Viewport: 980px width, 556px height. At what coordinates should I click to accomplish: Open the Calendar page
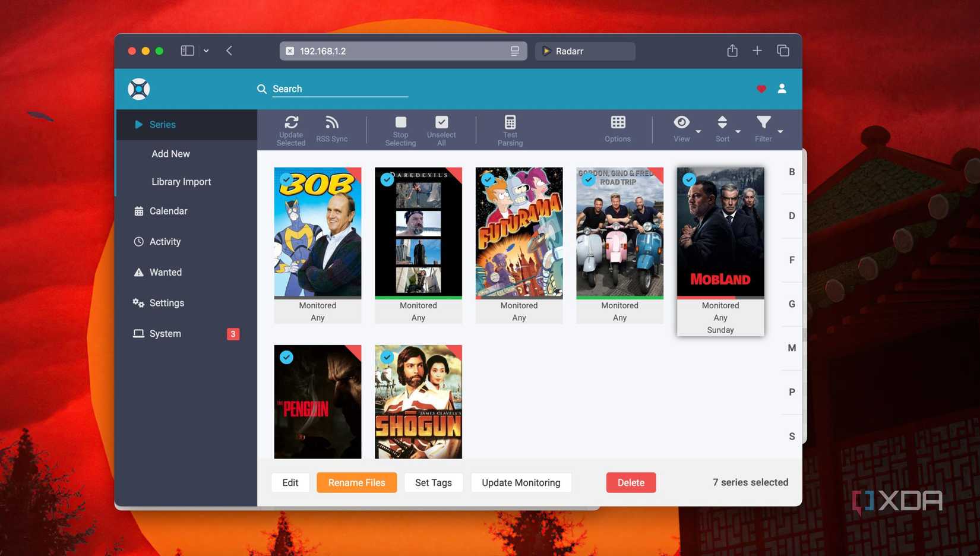pyautogui.click(x=169, y=211)
